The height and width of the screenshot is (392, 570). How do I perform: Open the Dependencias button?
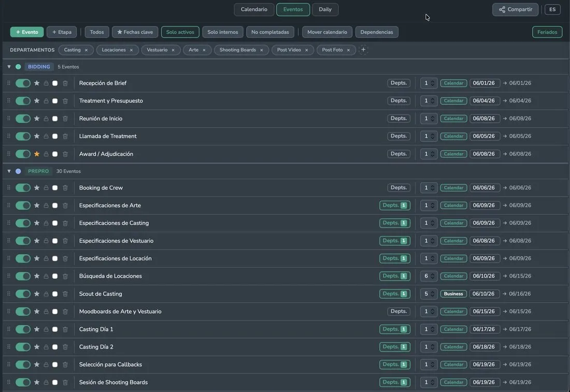(377, 32)
